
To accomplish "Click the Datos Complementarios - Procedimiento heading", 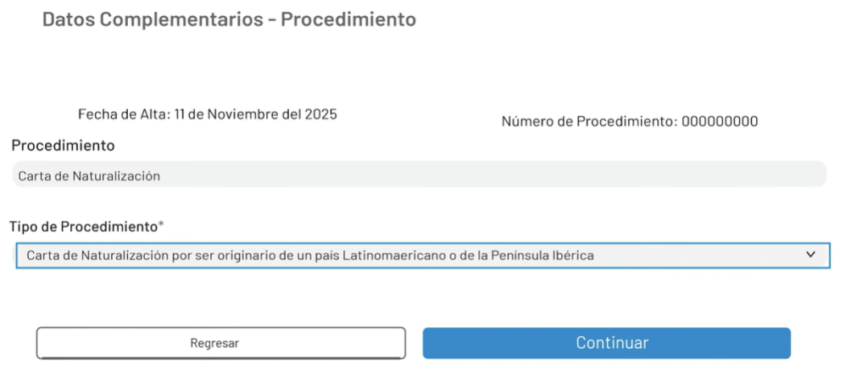I will pos(229,19).
